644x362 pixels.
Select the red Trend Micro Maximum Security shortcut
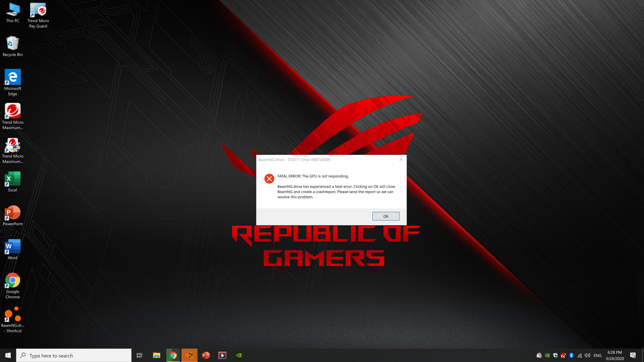13,116
